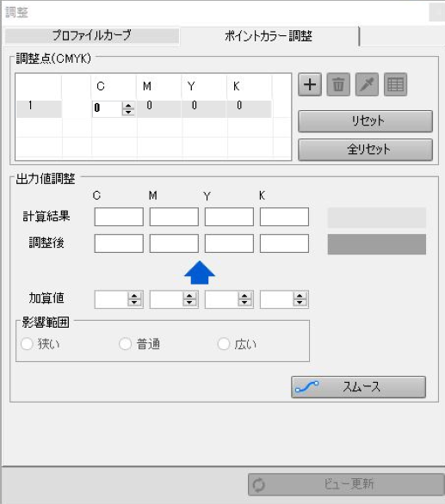Screen dimensions: 445x504
Task: Click 加算値 K input field
Action: [276, 299]
